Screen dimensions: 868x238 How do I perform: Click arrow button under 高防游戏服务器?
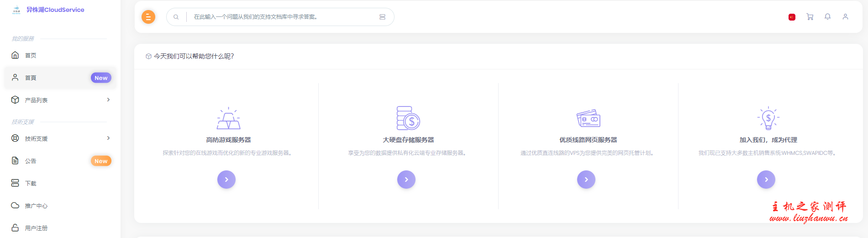[226, 180]
